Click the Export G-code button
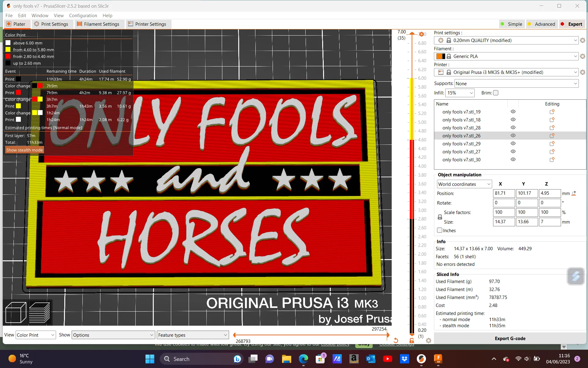Screen dimensions: 588x368 pos(510,338)
